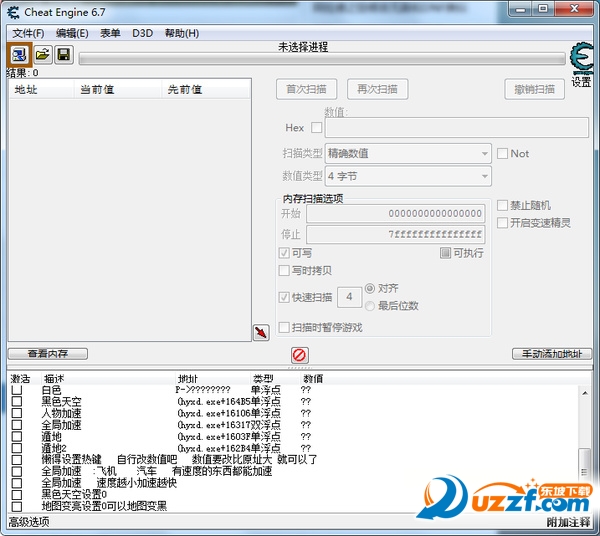This screenshot has height=536, width=600.
Task: Enable the 禁止随机 checkbox
Action: pyautogui.click(x=502, y=205)
